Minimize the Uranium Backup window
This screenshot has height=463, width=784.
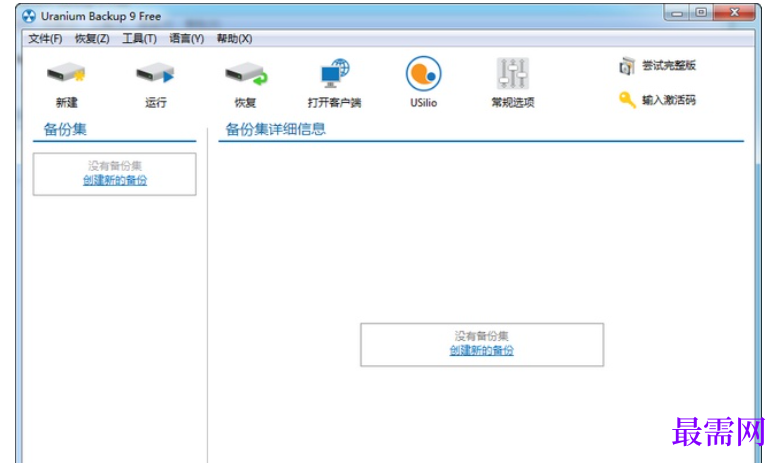[x=677, y=13]
